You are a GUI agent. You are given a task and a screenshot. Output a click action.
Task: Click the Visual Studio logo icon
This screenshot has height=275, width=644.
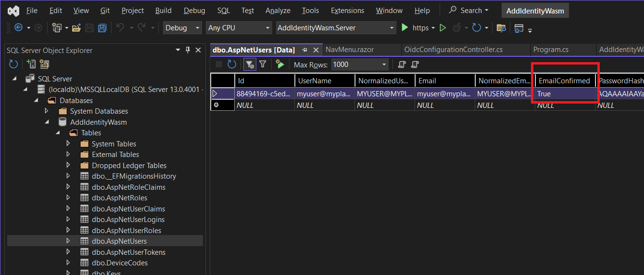coord(13,10)
